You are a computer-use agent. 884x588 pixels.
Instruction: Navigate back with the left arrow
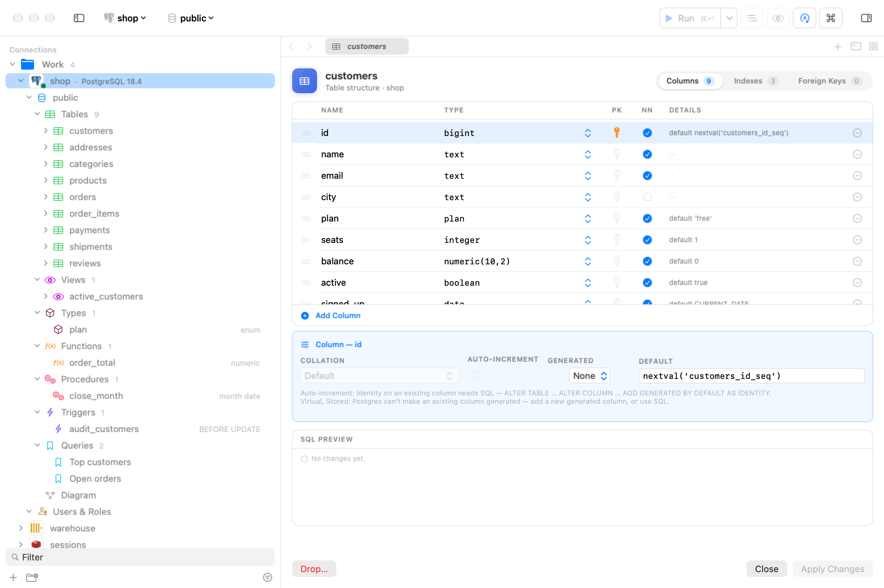(x=291, y=47)
